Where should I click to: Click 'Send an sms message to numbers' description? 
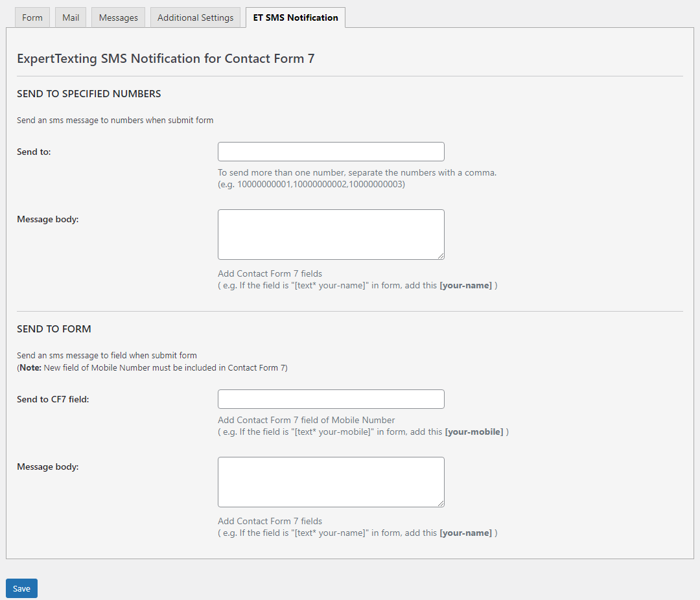pos(115,120)
